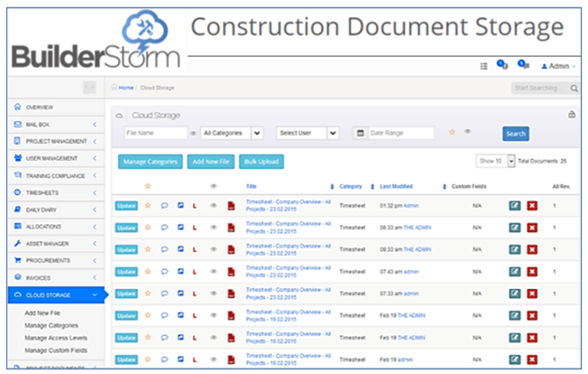Open the messages icon left of Admin

click(523, 65)
